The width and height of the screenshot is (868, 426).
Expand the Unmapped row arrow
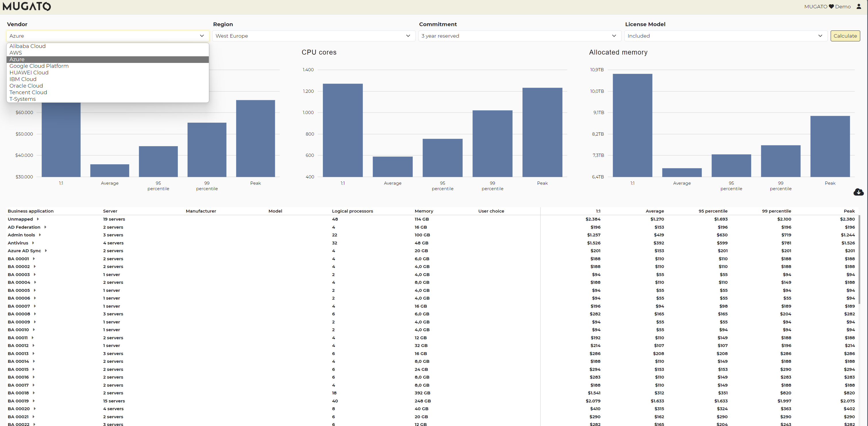point(38,219)
